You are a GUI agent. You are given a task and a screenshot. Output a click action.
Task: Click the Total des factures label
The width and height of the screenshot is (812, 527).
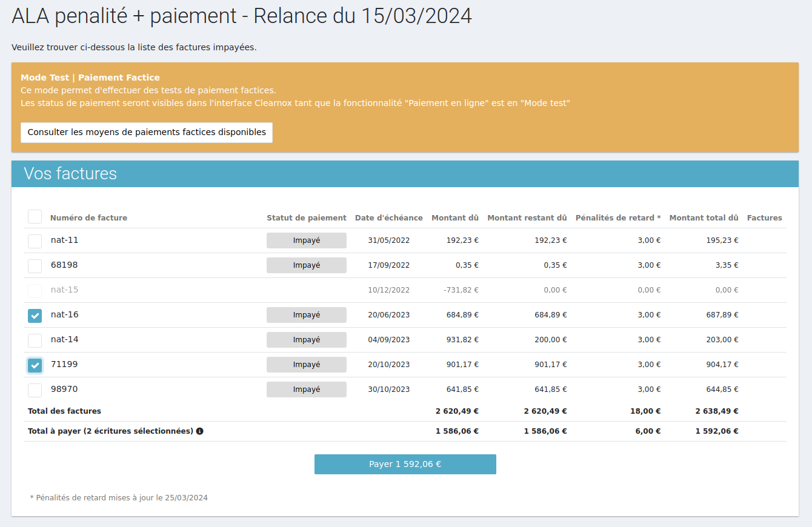pyautogui.click(x=65, y=411)
